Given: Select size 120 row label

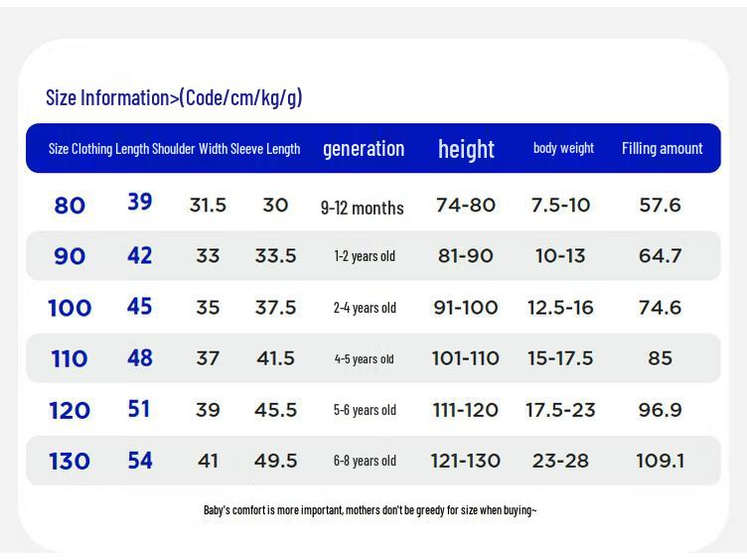Looking at the screenshot, I should (70, 410).
